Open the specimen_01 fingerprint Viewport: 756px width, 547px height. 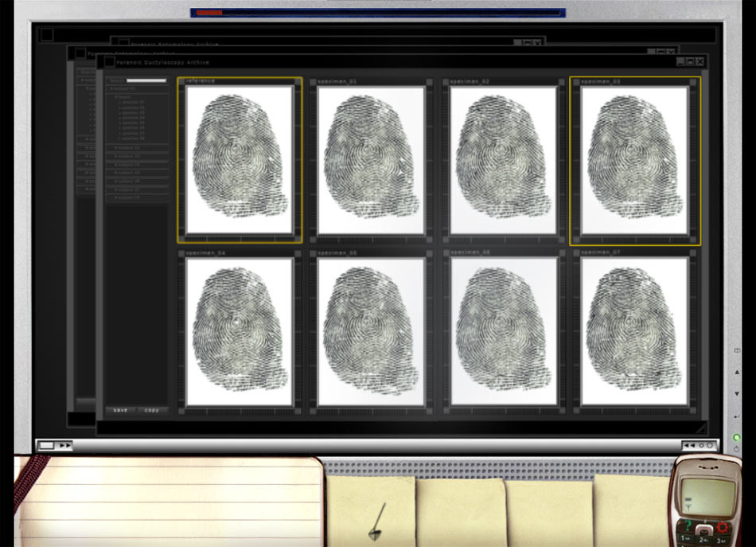pos(372,160)
